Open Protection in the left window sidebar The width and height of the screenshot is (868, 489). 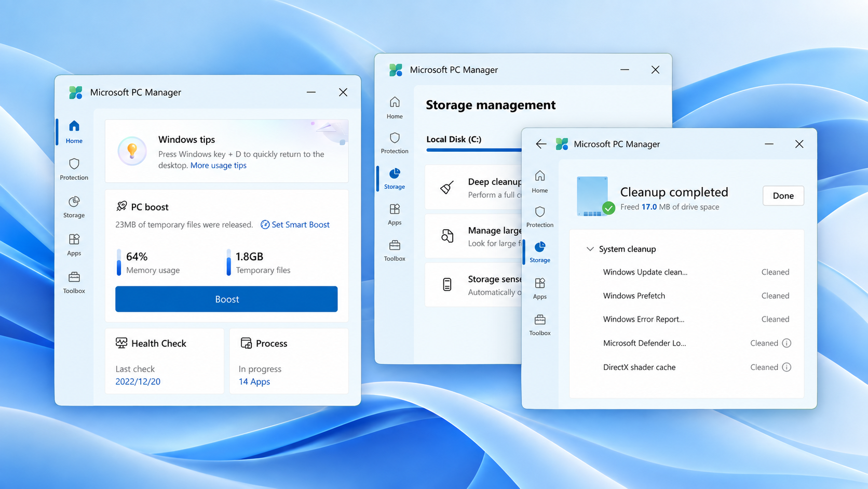pyautogui.click(x=74, y=169)
